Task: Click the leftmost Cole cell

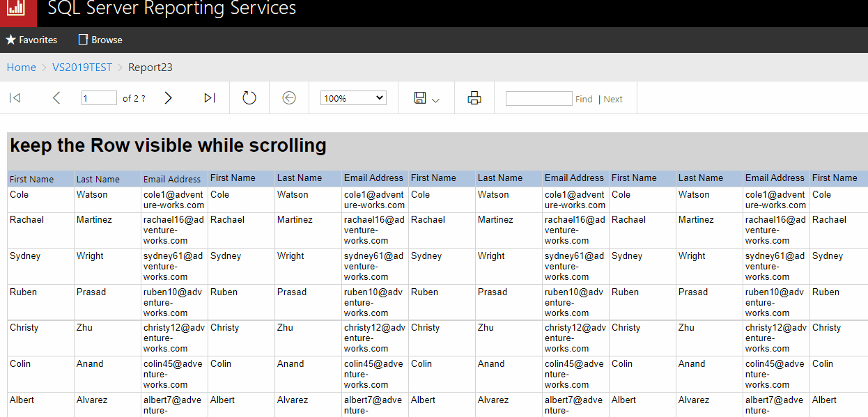Action: click(x=40, y=200)
